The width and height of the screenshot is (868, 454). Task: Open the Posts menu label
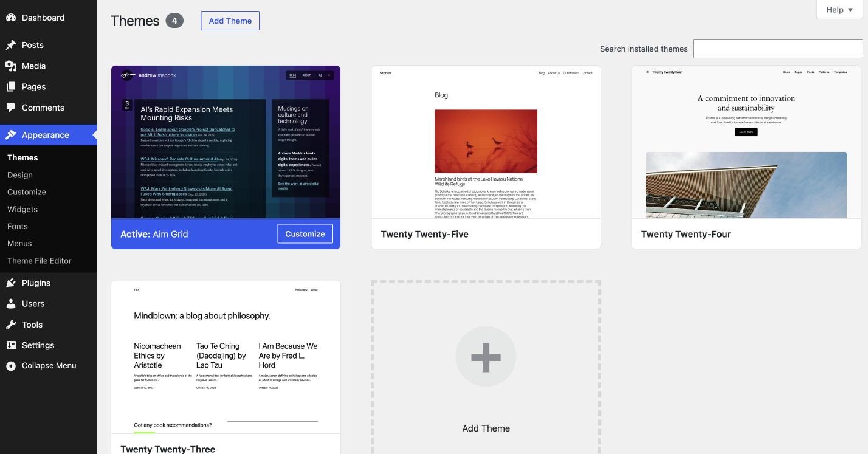click(x=32, y=45)
